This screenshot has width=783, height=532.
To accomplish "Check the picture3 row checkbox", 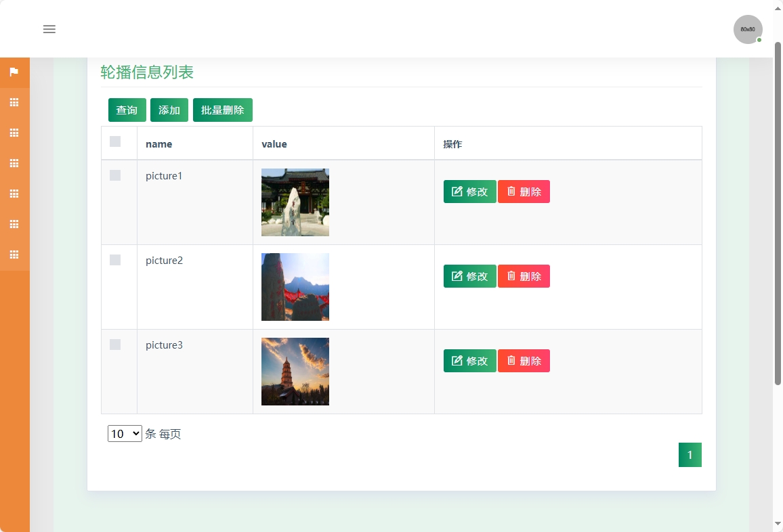I will 115,345.
